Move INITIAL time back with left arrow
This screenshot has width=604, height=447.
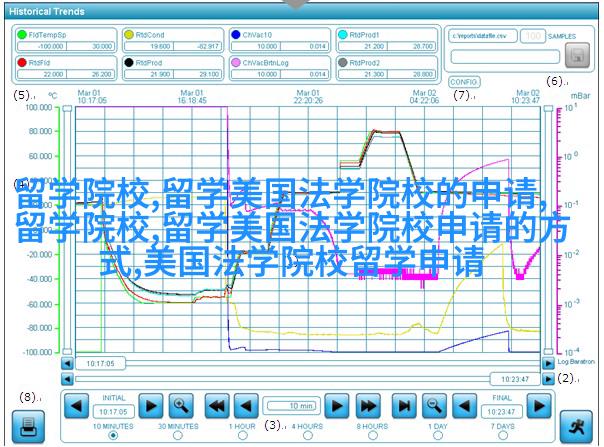pyautogui.click(x=76, y=406)
